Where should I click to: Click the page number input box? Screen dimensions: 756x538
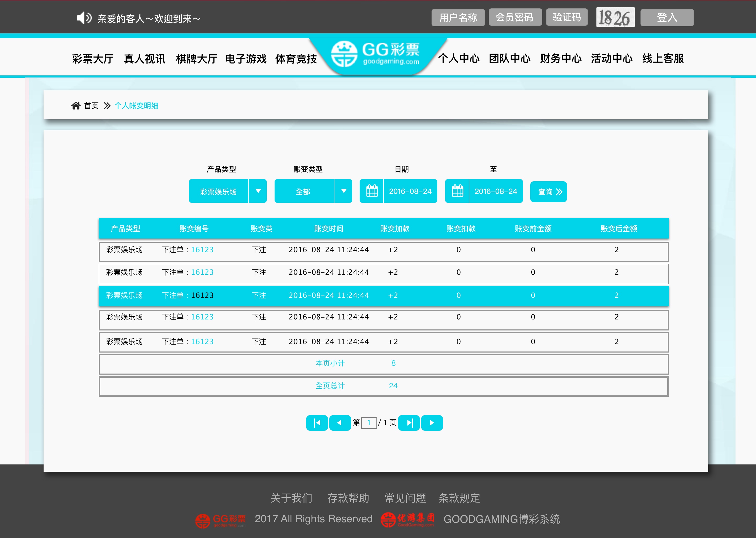pyautogui.click(x=369, y=423)
